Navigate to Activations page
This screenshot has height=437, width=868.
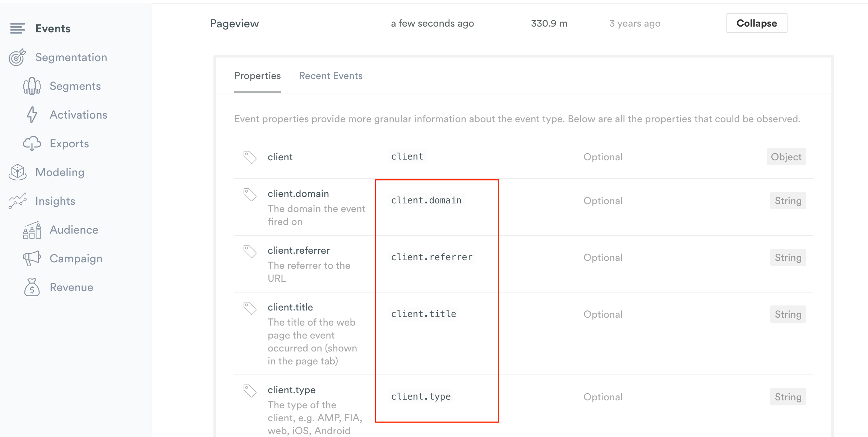coord(78,115)
